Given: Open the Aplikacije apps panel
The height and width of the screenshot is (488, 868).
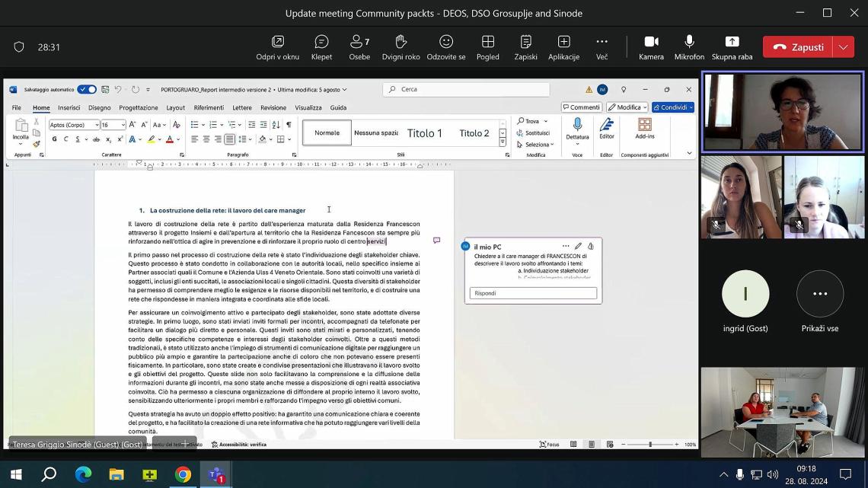Looking at the screenshot, I should (x=563, y=47).
